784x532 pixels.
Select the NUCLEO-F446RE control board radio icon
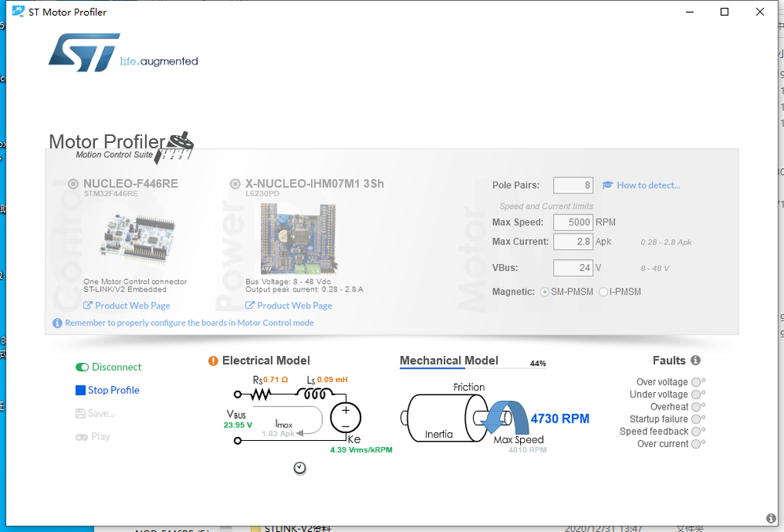(73, 184)
